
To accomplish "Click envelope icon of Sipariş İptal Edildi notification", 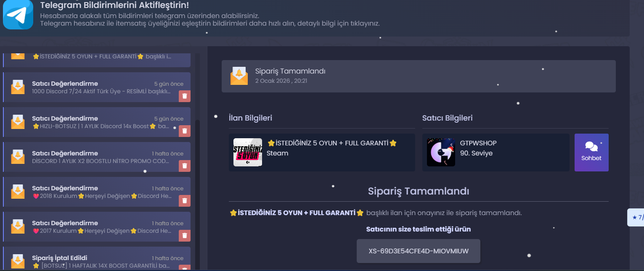I will [18, 261].
